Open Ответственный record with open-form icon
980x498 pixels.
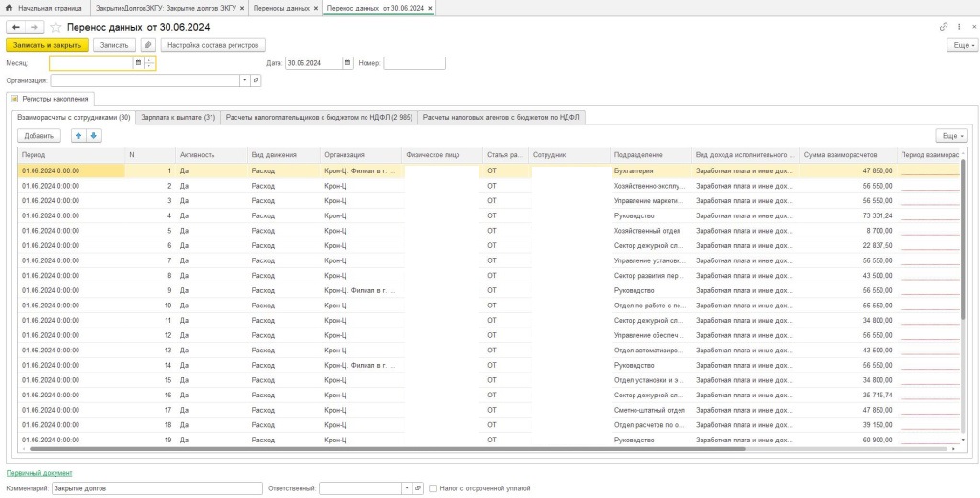(419, 488)
